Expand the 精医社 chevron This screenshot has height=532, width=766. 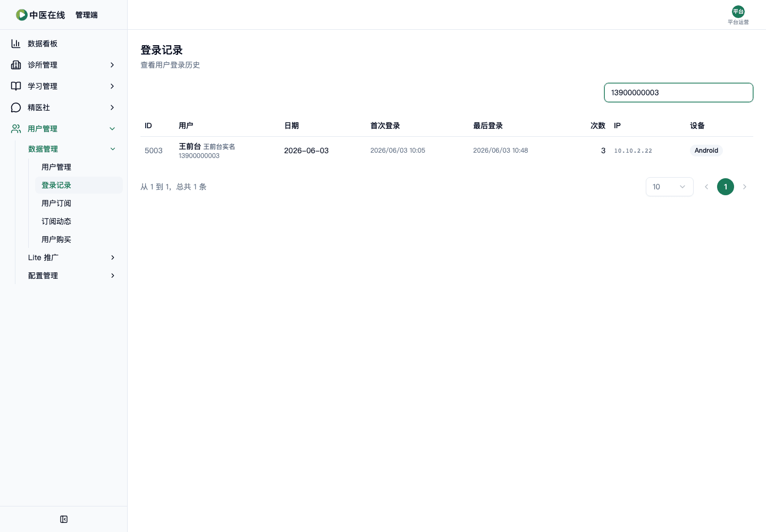coord(112,107)
